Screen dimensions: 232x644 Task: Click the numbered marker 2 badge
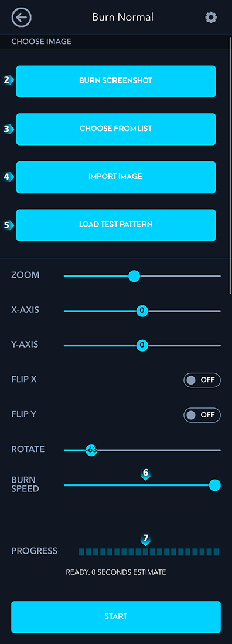[x=8, y=80]
